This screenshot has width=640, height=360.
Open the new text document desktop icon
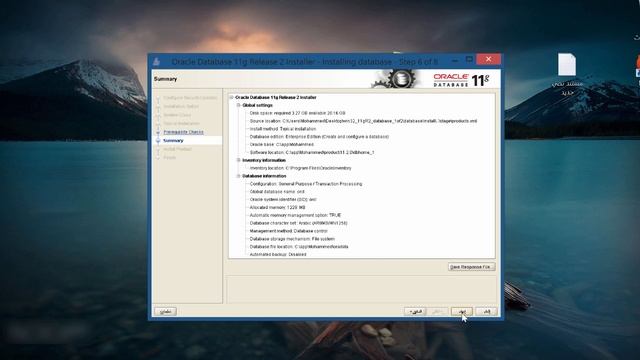[x=567, y=73]
